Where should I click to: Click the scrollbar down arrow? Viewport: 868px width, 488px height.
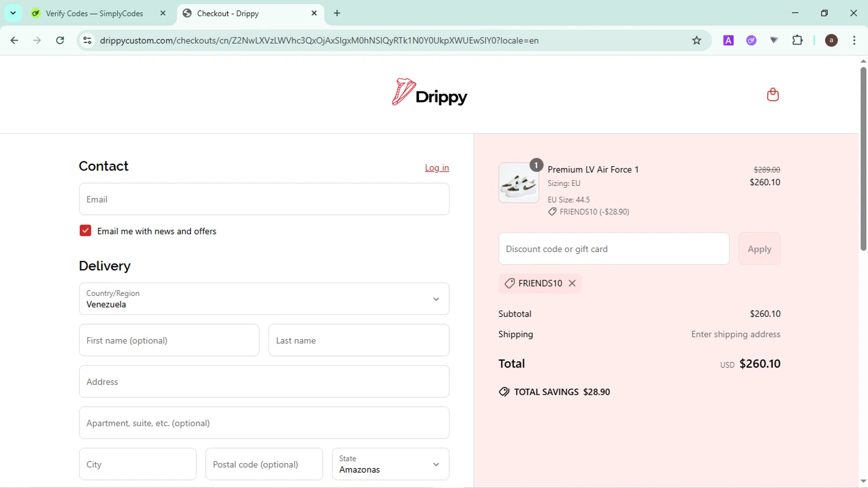[x=863, y=481]
